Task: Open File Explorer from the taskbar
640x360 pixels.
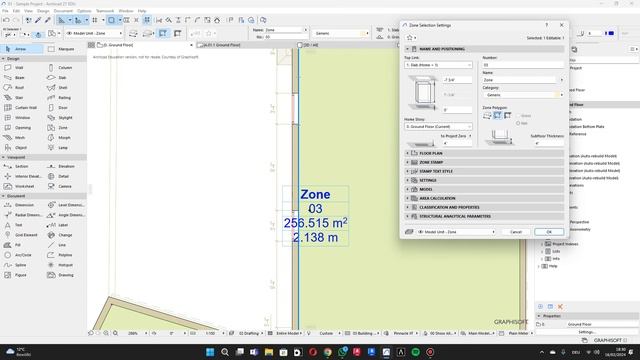Action: (x=269, y=352)
